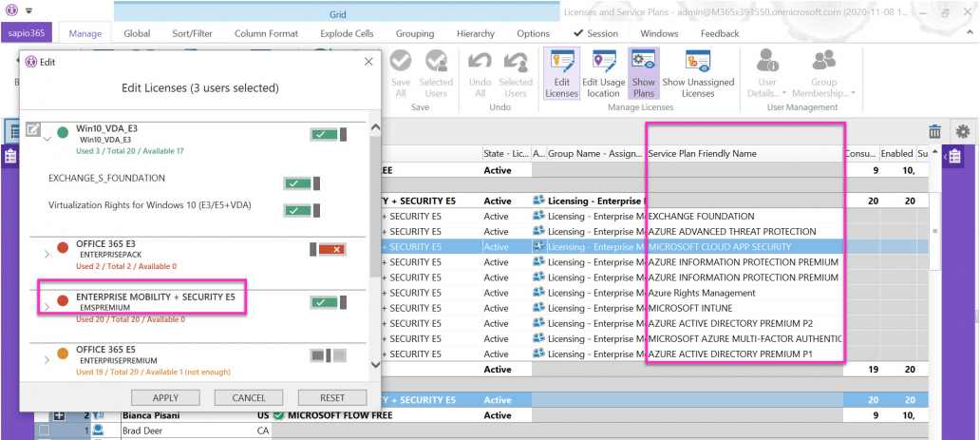
Task: Click the trash can icon above grid
Action: 934,131
